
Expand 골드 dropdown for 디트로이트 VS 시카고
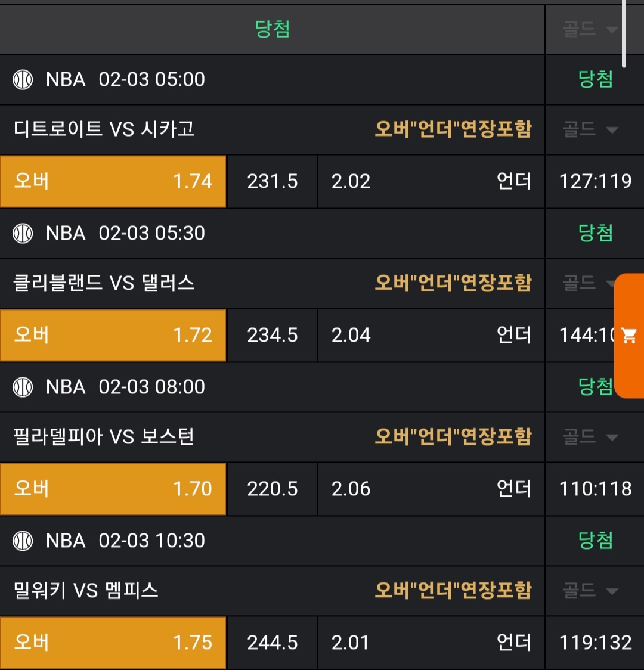(590, 129)
